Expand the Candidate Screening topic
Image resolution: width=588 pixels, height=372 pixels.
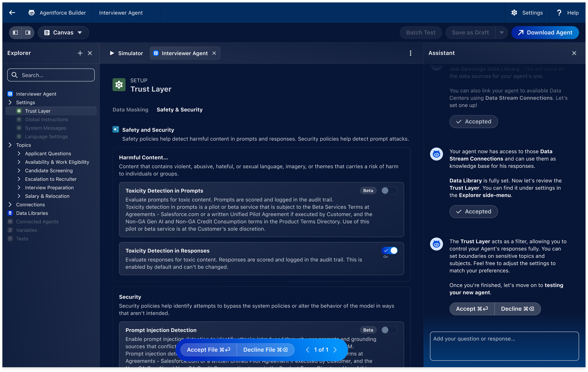19,171
